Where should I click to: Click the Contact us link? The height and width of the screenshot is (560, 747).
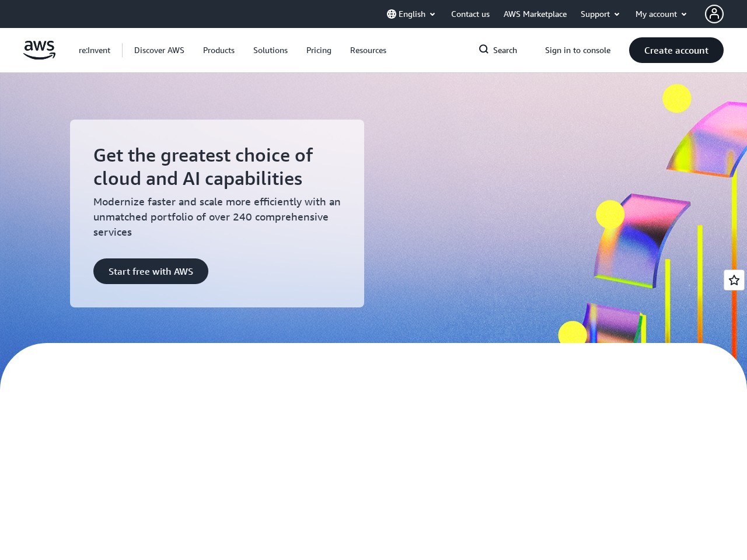tap(470, 14)
